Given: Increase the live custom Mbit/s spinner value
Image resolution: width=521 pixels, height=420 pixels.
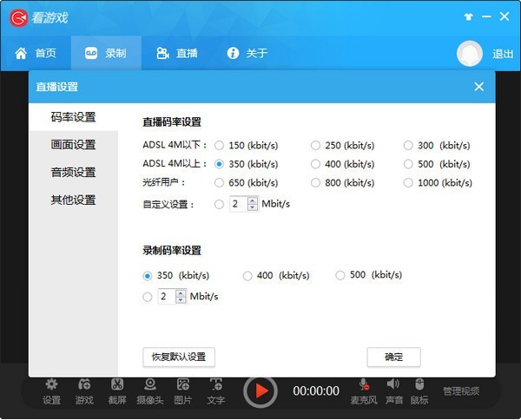Looking at the screenshot, I should pyautogui.click(x=253, y=200).
